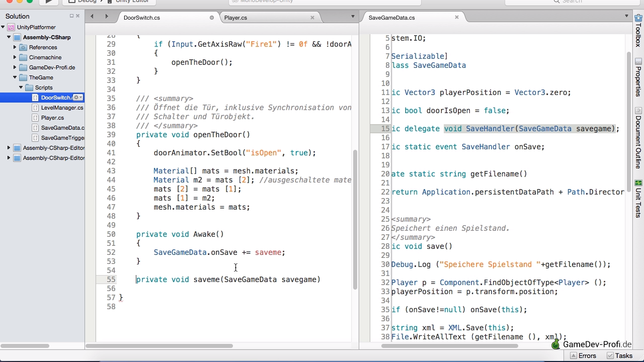Expand the first Assembly-CSharp-Editor project
Screen dimensions: 644x362
coord(9,148)
